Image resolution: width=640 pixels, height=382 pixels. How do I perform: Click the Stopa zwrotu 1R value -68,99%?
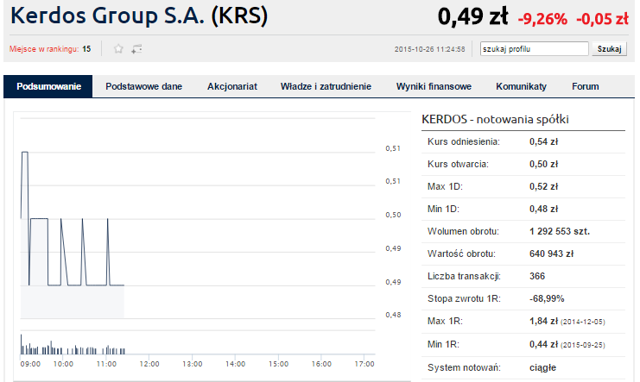click(547, 299)
